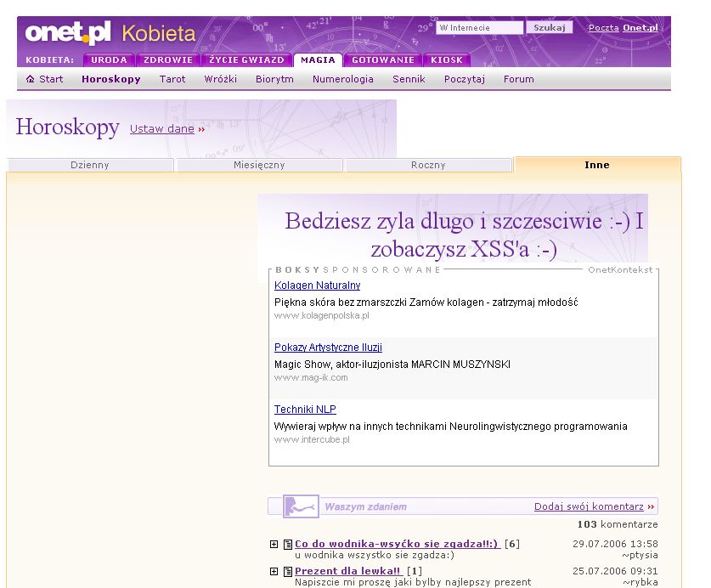The image size is (711, 588).
Task: Click the home icon beside Start
Action: [x=31, y=79]
